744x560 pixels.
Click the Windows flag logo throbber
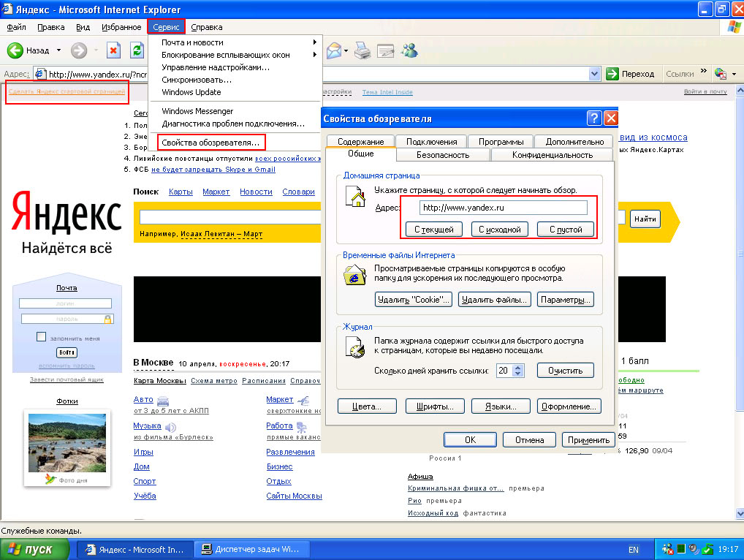(734, 28)
